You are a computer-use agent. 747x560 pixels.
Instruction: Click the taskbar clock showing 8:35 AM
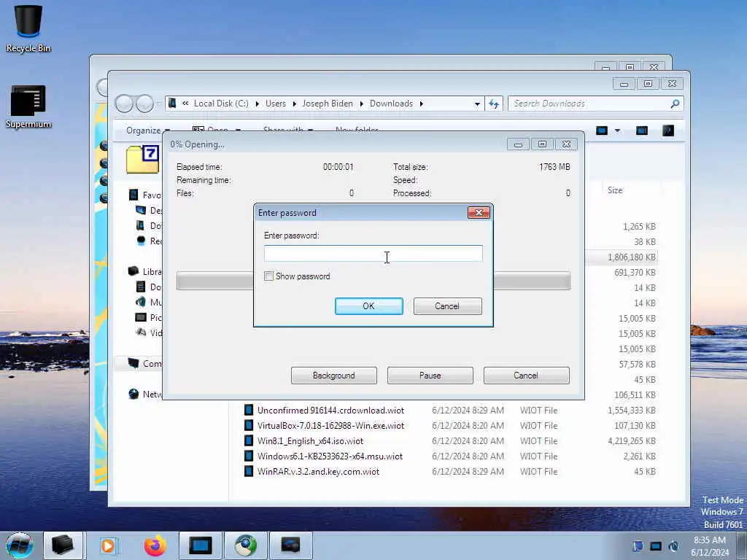click(709, 546)
